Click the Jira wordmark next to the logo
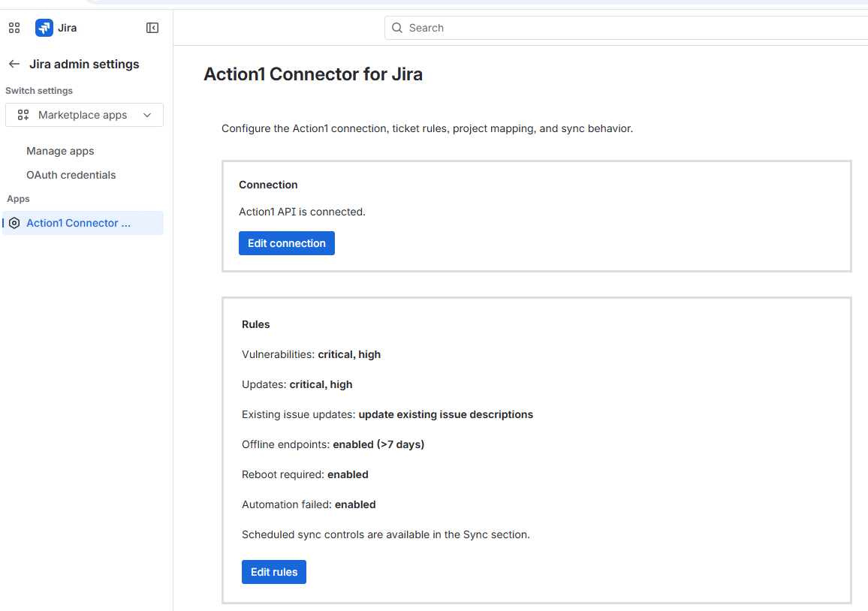Viewport: 868px width, 611px height. tap(67, 28)
